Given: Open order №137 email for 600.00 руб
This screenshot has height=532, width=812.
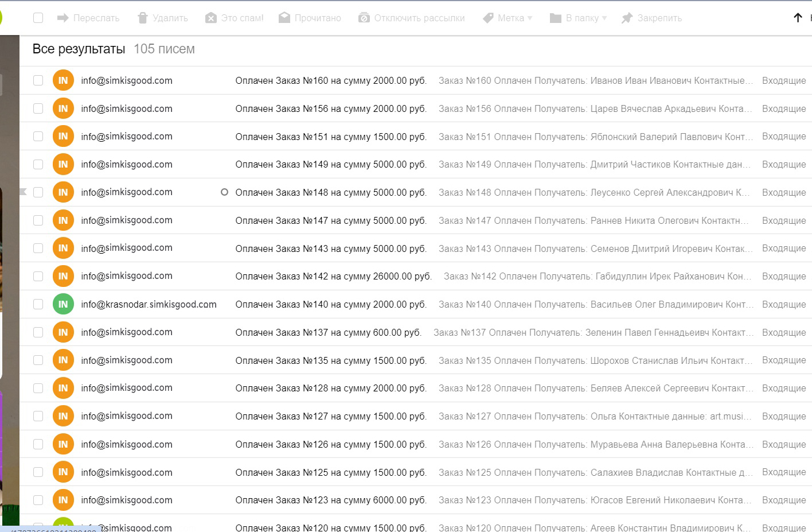Looking at the screenshot, I should 328,332.
